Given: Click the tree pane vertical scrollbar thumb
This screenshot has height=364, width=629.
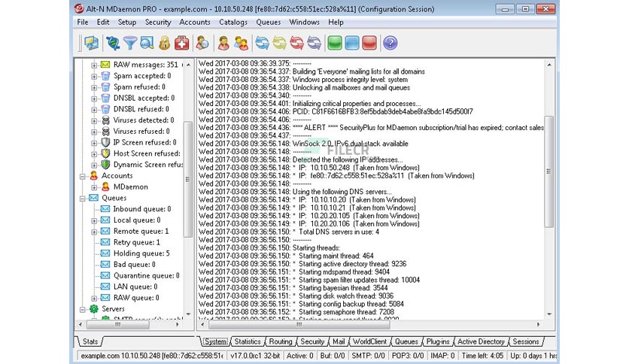Looking at the screenshot, I should (188, 179).
